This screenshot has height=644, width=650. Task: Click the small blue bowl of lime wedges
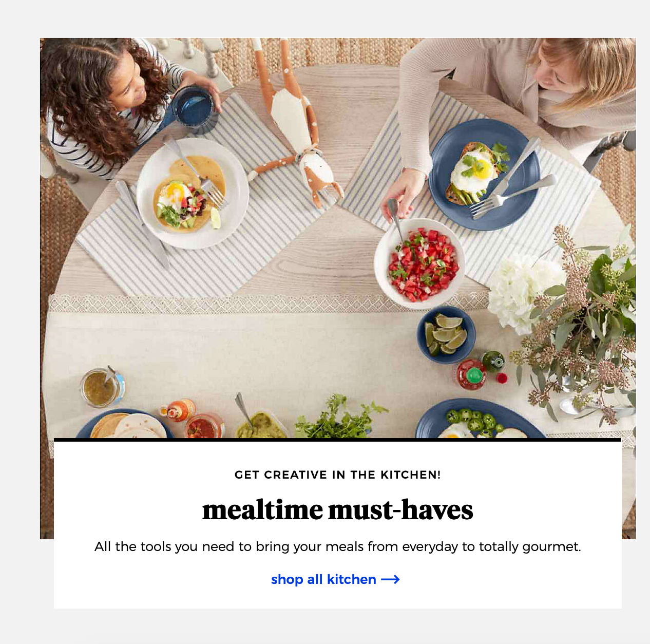coord(446,335)
